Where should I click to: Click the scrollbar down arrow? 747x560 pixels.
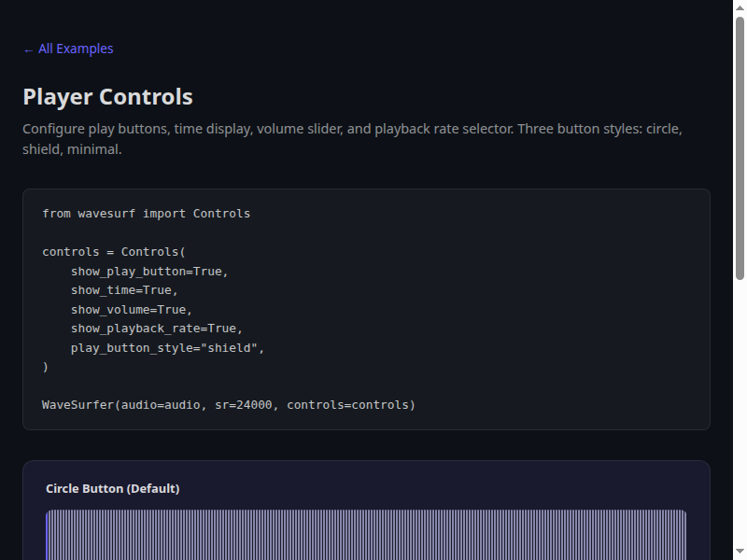[x=740, y=553]
